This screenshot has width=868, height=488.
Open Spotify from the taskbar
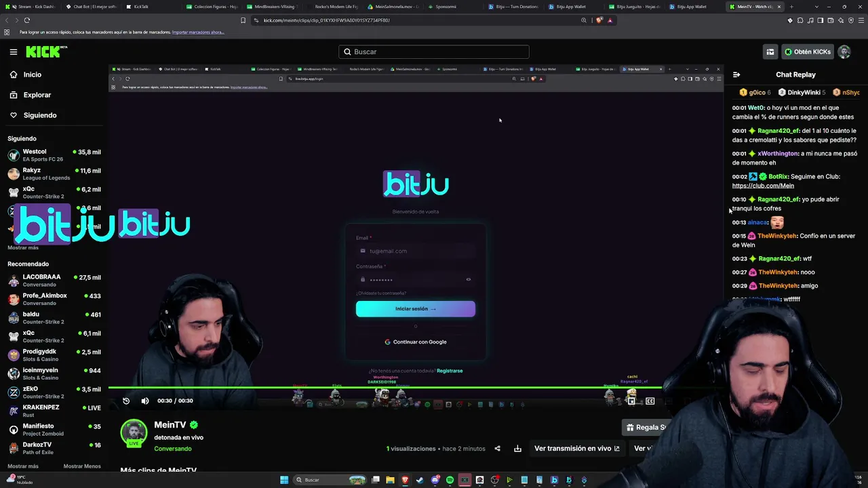pos(450,480)
